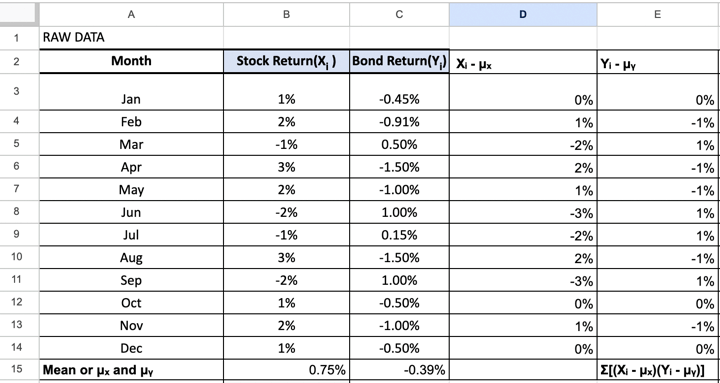720x383 pixels.
Task: Select the bond mean cell -0.39%
Action: click(x=399, y=370)
